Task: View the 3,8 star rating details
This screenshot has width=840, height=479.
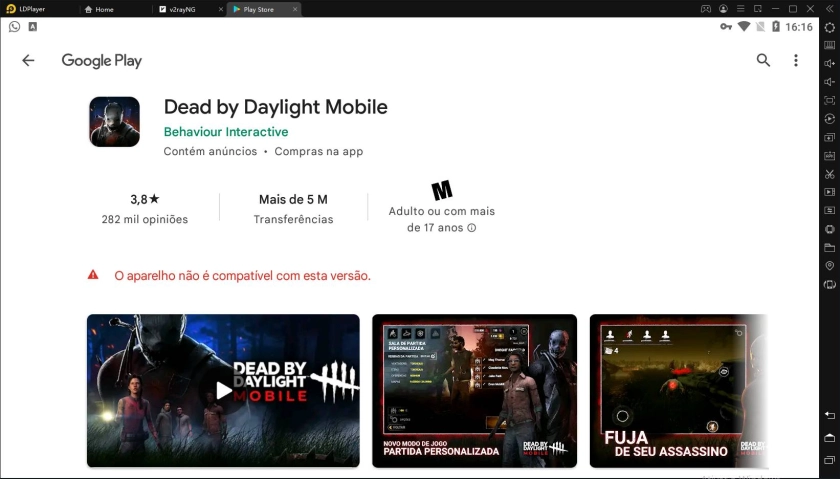Action: tap(145, 199)
